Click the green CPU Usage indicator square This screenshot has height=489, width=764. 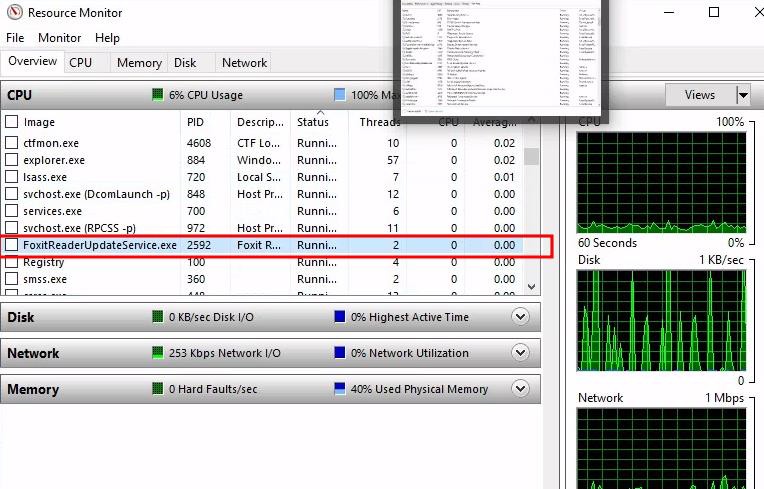pyautogui.click(x=157, y=94)
